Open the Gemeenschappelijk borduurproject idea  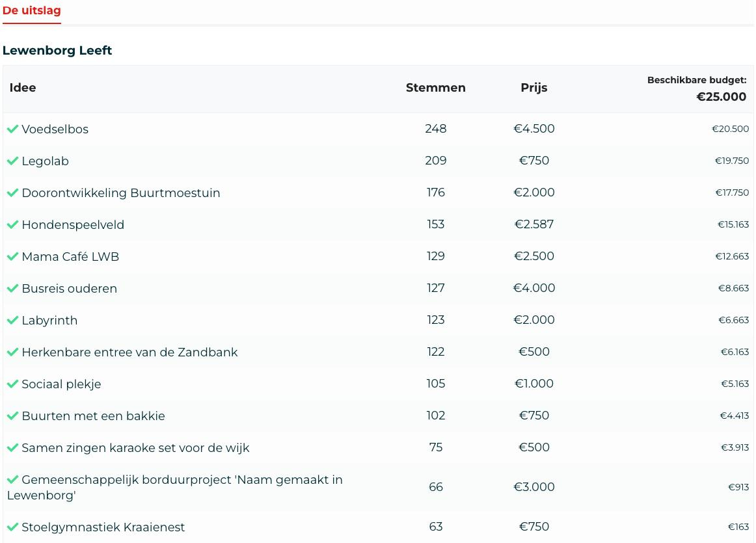click(x=182, y=480)
